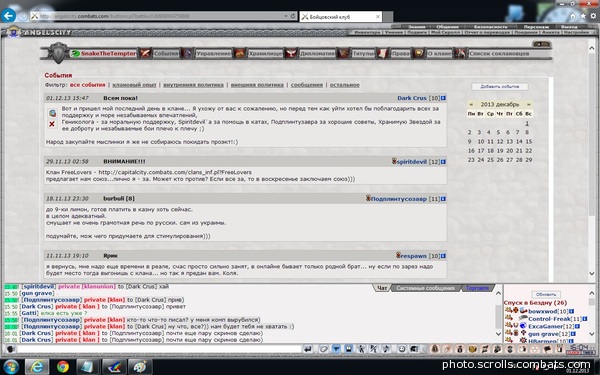Filter events by внутренняя политика
The image size is (600, 375).
point(193,85)
